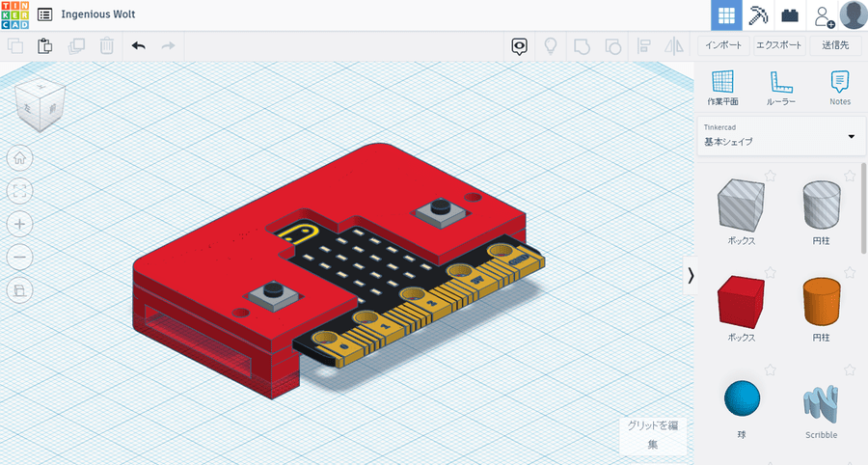This screenshot has width=868, height=465.
Task: Select the ルーラー ruler tool
Action: [781, 88]
